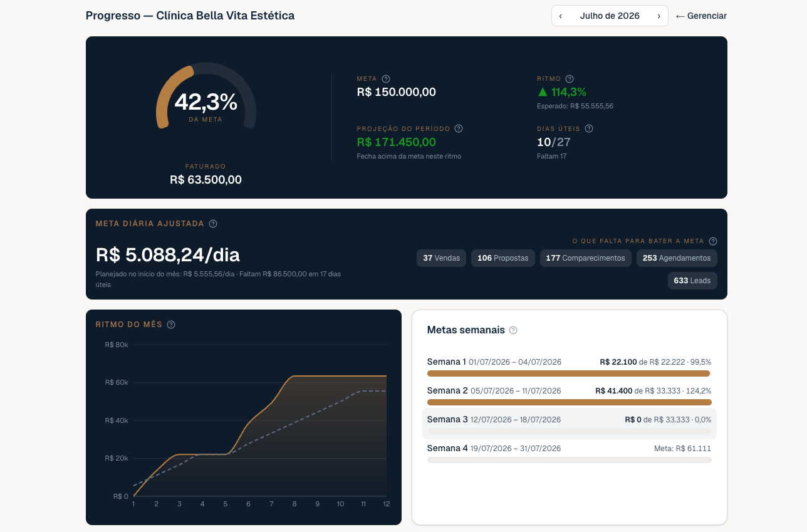
Task: Select the Semana 1 row label
Action: coord(447,362)
